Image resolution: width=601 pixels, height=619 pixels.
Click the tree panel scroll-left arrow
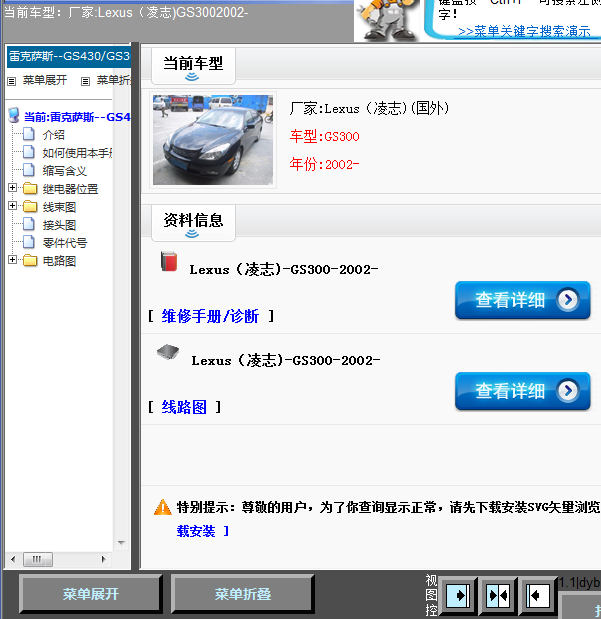13,559
